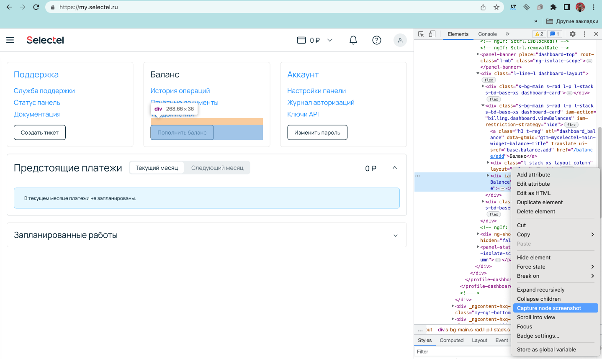Activate the DevTools inspect element picker
The image size is (602, 364).
click(x=421, y=34)
